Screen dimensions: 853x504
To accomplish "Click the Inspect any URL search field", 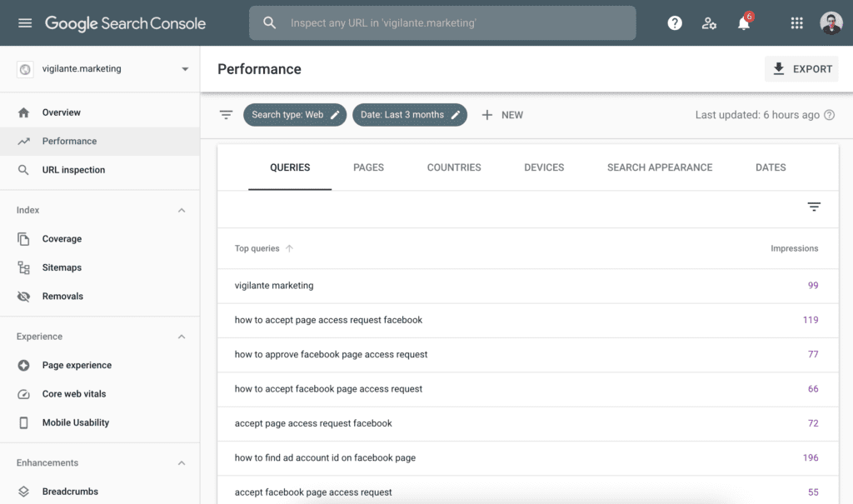I will (x=442, y=22).
